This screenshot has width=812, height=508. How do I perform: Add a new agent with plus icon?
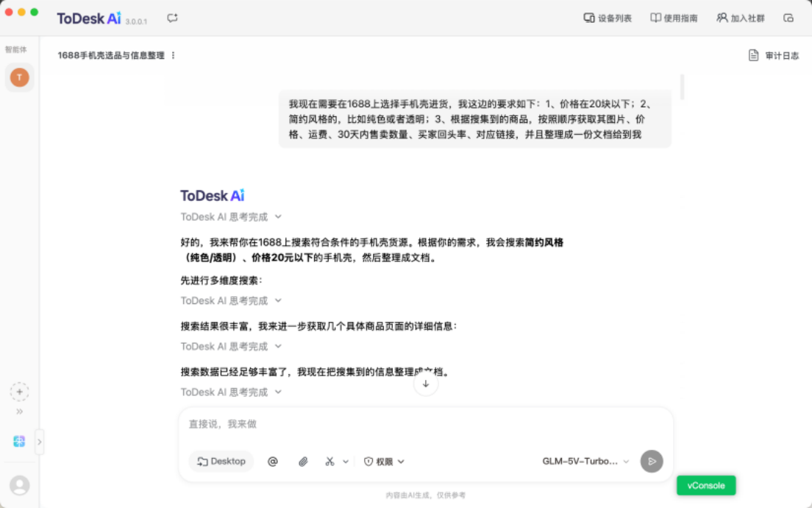coord(19,392)
